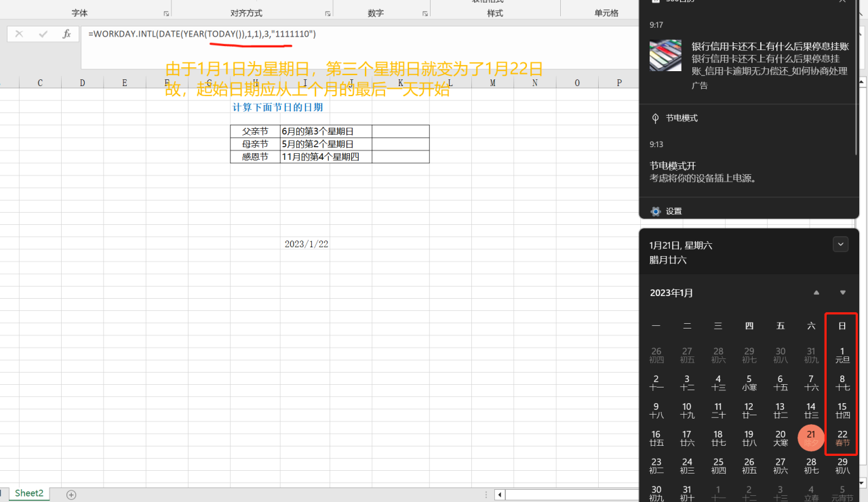Select the empty result cell for 母亲节
This screenshot has height=502, width=868.
click(x=401, y=144)
